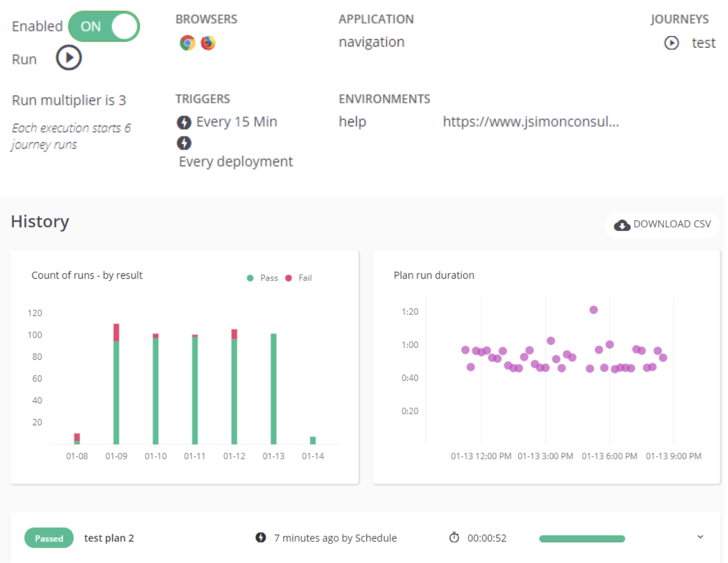
Task: Click the highest duration point above 1:20
Action: (x=593, y=310)
